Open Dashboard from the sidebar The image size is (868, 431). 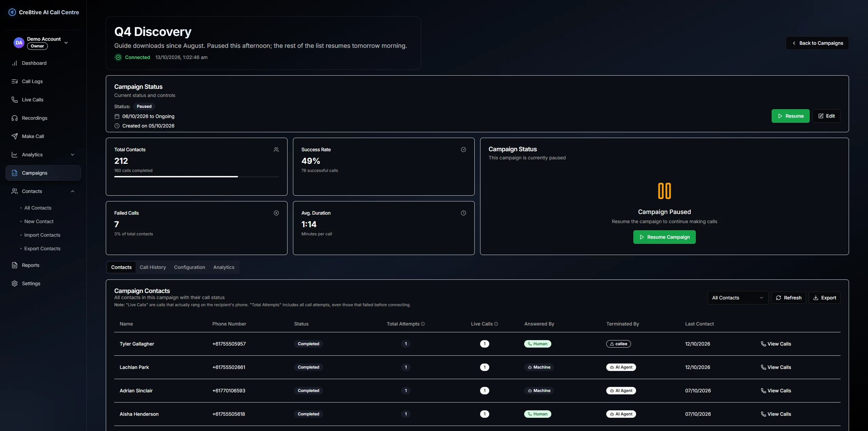(x=43, y=63)
